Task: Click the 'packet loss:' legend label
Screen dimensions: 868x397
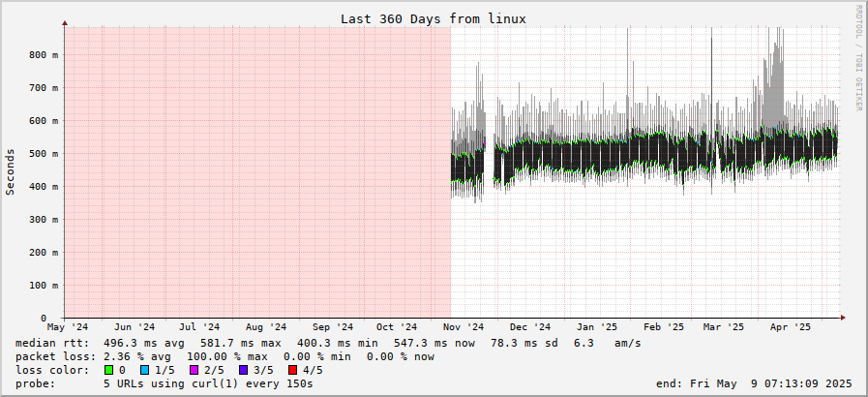Action: coord(55,356)
